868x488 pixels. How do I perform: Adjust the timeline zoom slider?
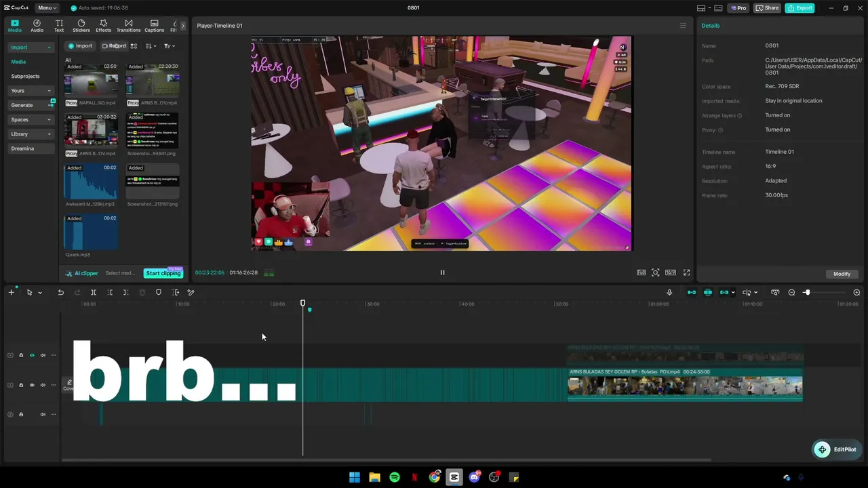click(x=806, y=292)
